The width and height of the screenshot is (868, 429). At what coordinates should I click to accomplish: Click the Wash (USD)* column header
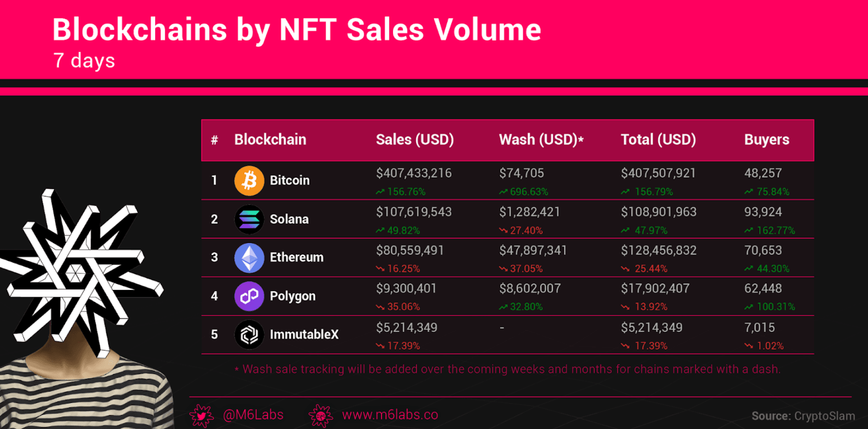pos(541,139)
